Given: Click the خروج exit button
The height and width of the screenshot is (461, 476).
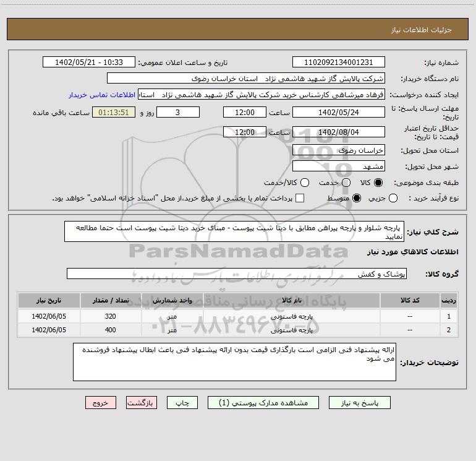Looking at the screenshot, I should [x=101, y=403].
